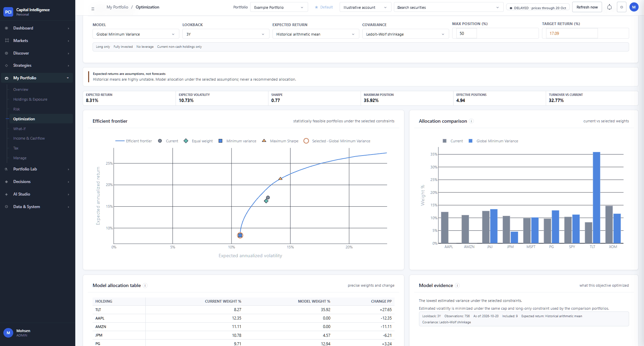Open Expected Return Historical arithmetic mean dropdown
Image resolution: width=644 pixels, height=346 pixels.
[316, 34]
